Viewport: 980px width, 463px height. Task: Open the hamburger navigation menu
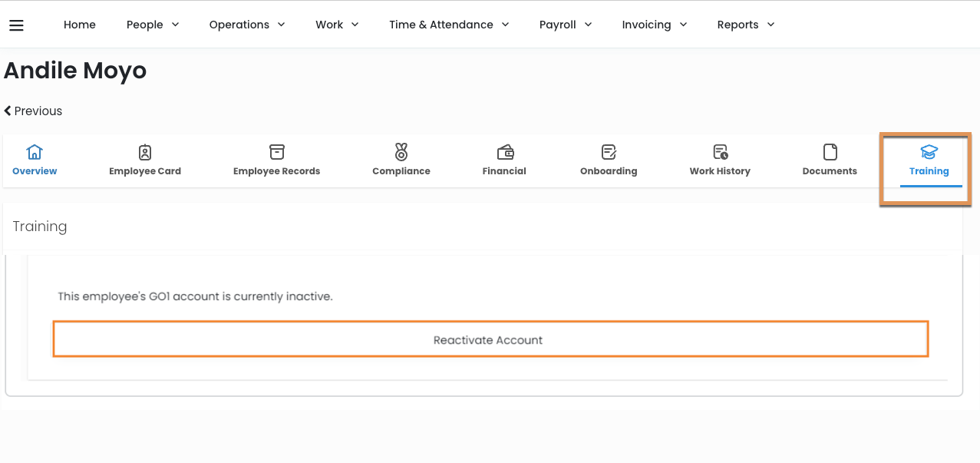[16, 25]
